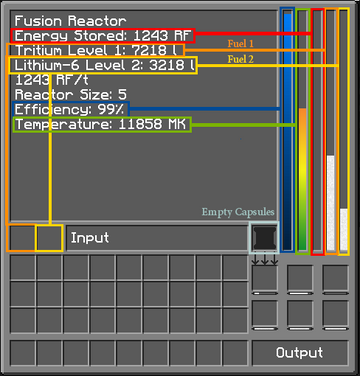
Task: Click the yellow-outlined Lithium-6 fuel level bar
Action: pos(344,132)
